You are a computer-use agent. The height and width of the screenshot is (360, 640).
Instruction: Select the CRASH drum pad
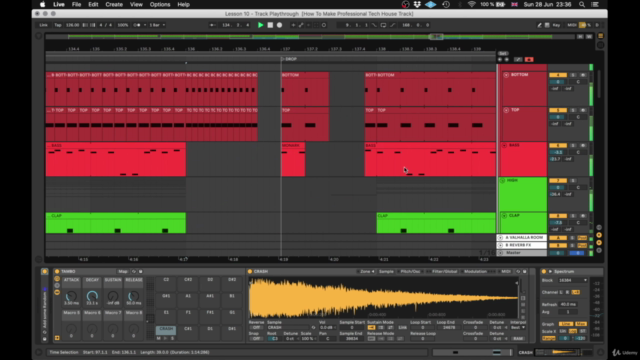pyautogui.click(x=166, y=329)
